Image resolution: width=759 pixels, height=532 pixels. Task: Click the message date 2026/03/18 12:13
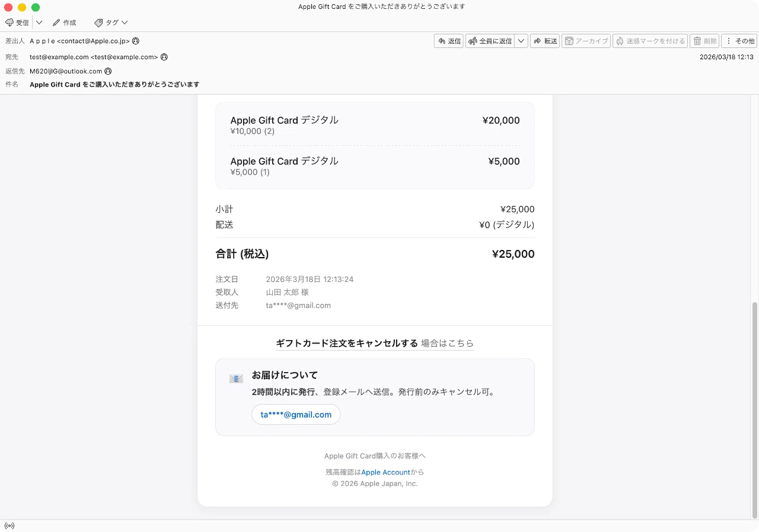[x=726, y=57]
